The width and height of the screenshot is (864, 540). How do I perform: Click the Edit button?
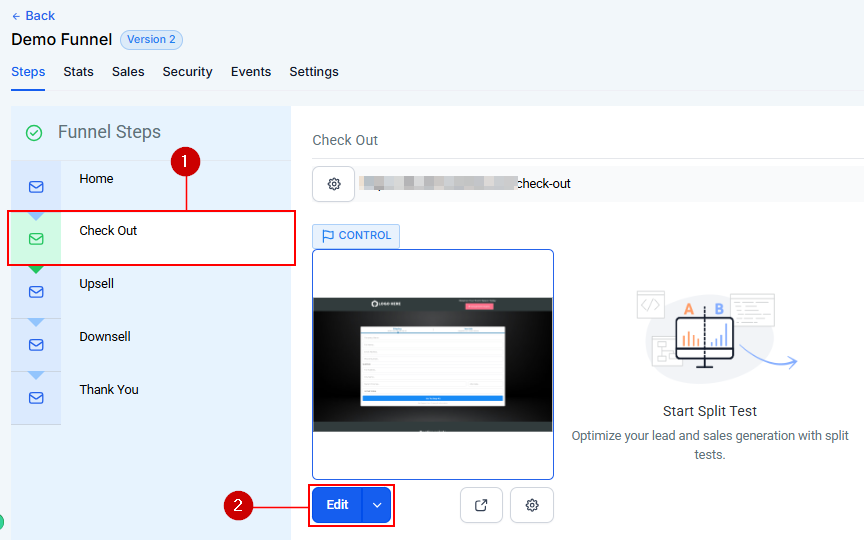click(x=337, y=505)
